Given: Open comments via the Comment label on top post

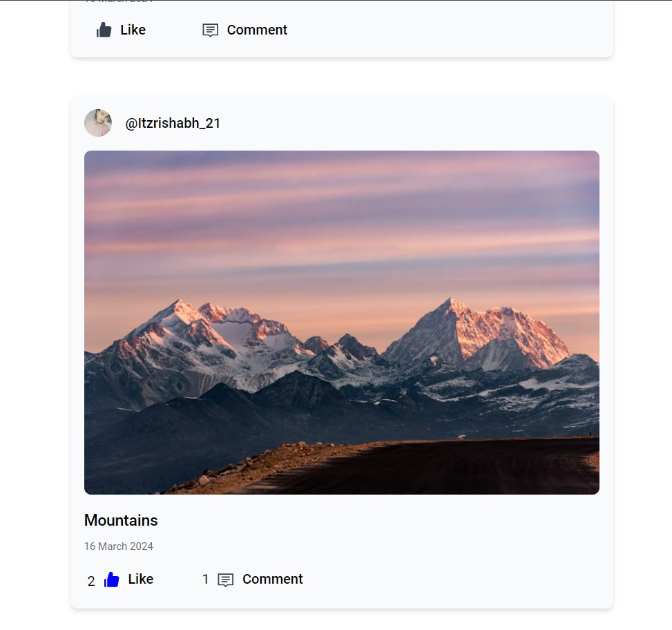Looking at the screenshot, I should coord(256,30).
